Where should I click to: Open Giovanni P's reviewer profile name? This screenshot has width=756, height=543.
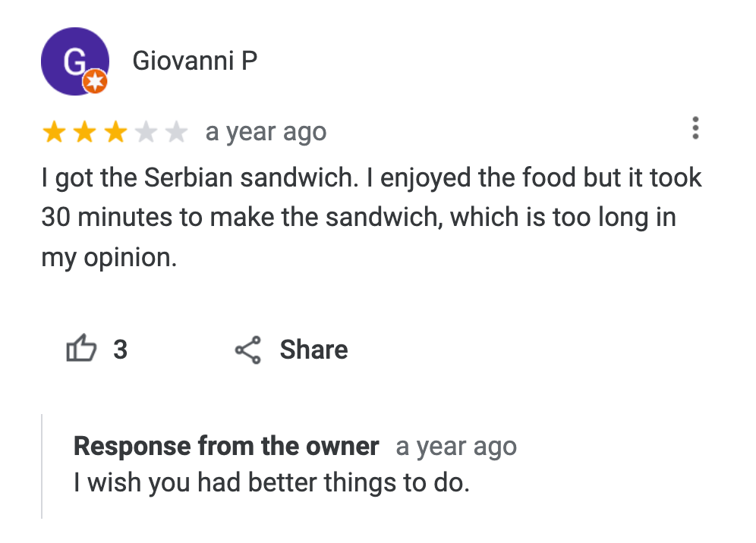click(195, 61)
